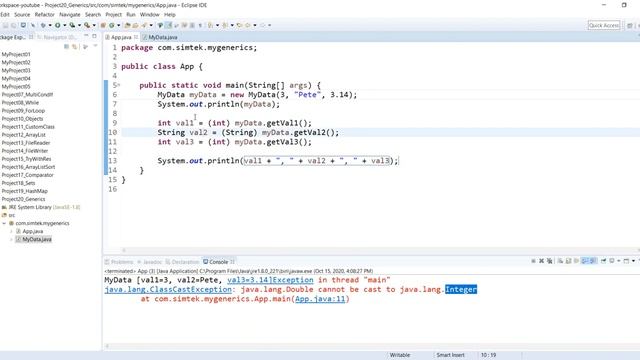Viewport: 640px width, 360px height.
Task: Open the App.java:11 stack trace link
Action: (x=320, y=299)
